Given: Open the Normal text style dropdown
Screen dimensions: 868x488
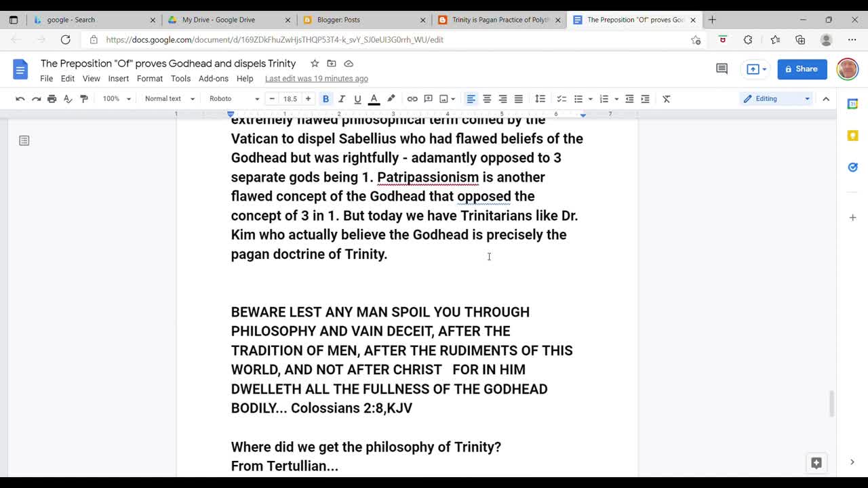Looking at the screenshot, I should pyautogui.click(x=170, y=99).
